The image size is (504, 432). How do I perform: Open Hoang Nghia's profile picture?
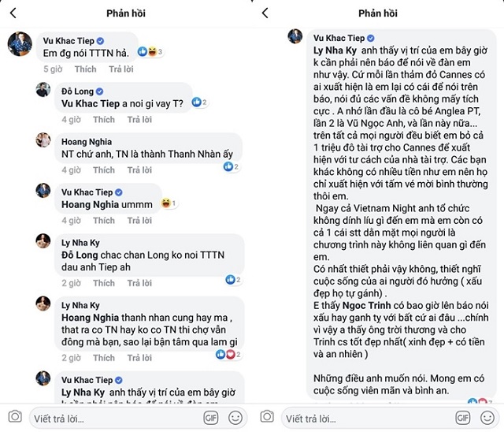(43, 140)
